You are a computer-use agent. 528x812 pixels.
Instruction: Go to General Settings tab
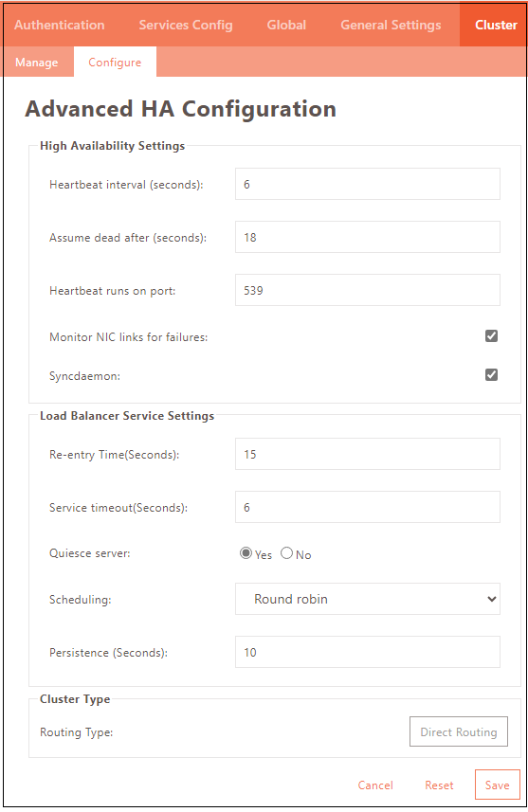[x=391, y=25]
